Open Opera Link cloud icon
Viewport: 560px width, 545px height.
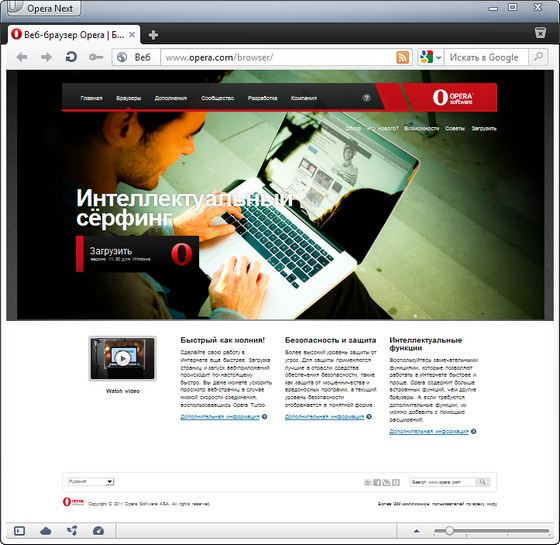pos(46,531)
